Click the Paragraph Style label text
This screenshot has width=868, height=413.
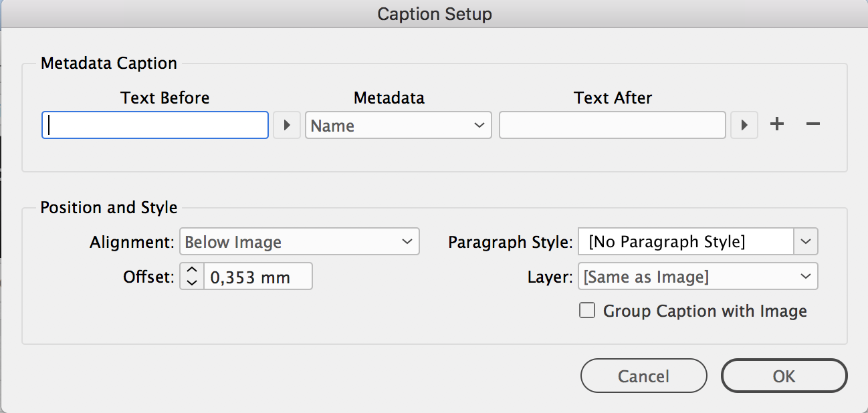tap(510, 242)
